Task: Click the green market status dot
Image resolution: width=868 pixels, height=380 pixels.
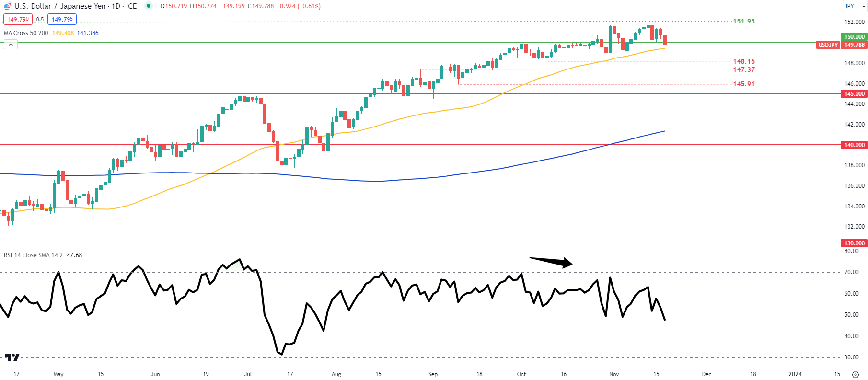Action: pyautogui.click(x=149, y=6)
